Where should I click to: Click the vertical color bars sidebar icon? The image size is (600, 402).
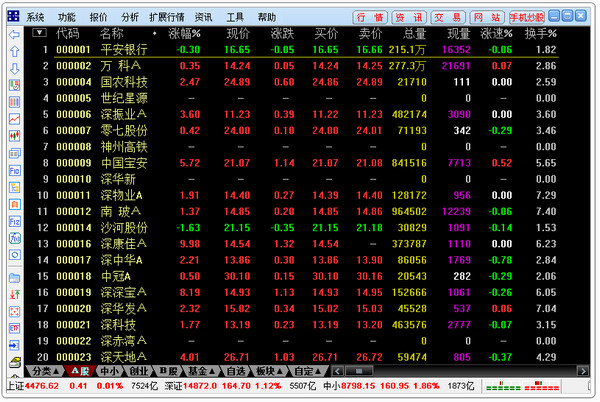15,103
